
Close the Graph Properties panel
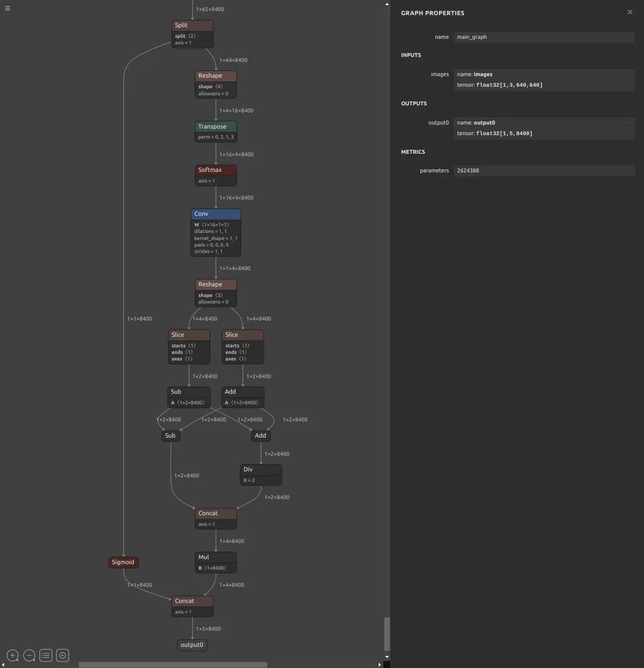[x=629, y=12]
